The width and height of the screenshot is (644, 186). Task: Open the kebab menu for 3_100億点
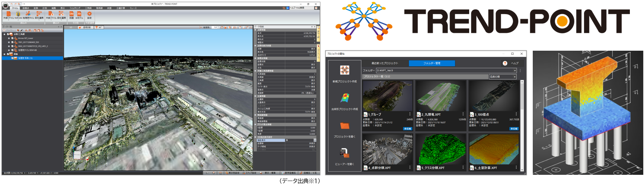point(516,114)
